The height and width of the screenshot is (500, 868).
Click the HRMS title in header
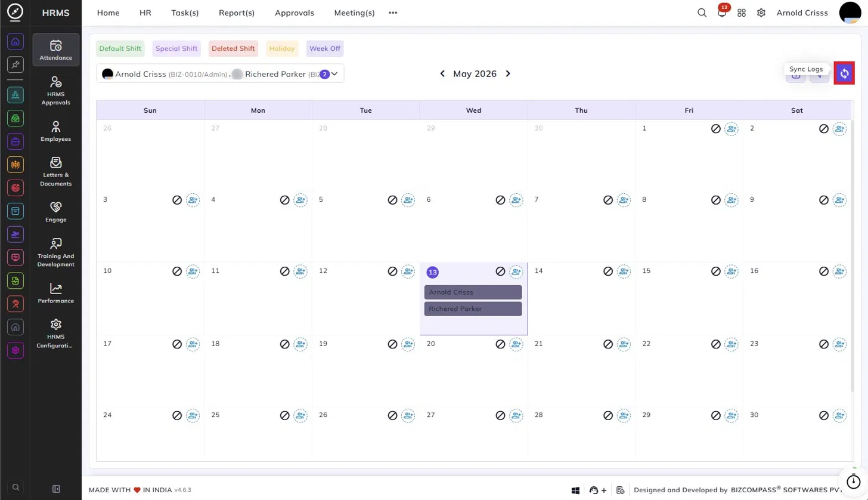[55, 13]
